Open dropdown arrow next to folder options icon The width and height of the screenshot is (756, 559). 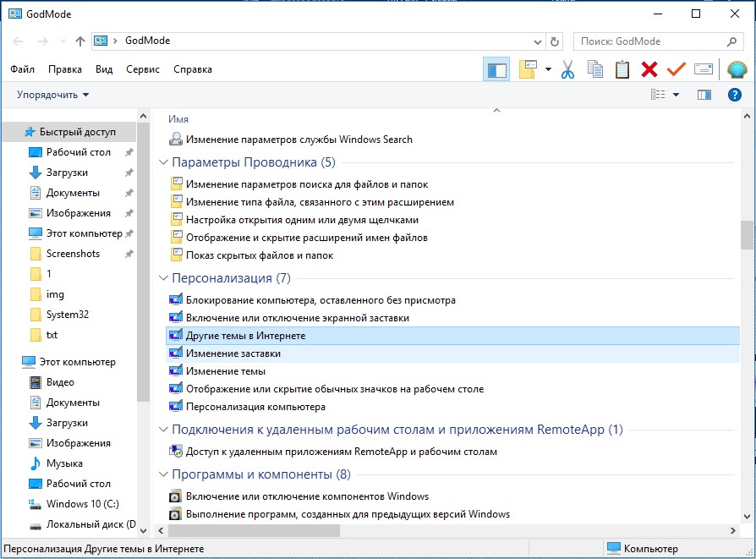pyautogui.click(x=548, y=69)
